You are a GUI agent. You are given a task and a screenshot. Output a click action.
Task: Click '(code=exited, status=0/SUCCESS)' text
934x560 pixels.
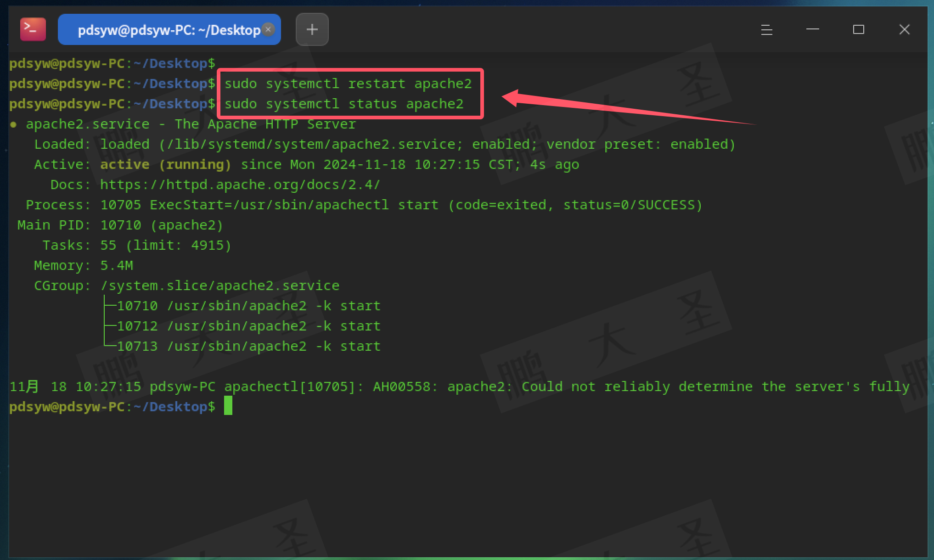[575, 205]
